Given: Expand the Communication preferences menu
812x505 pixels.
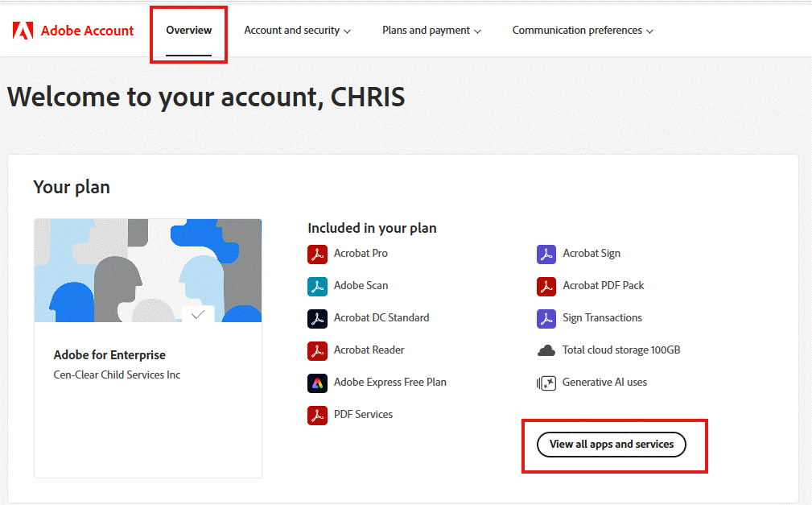Looking at the screenshot, I should click(583, 31).
